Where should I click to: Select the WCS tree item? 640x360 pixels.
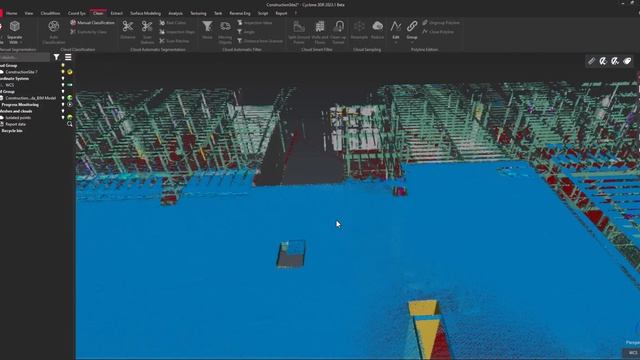(x=10, y=85)
